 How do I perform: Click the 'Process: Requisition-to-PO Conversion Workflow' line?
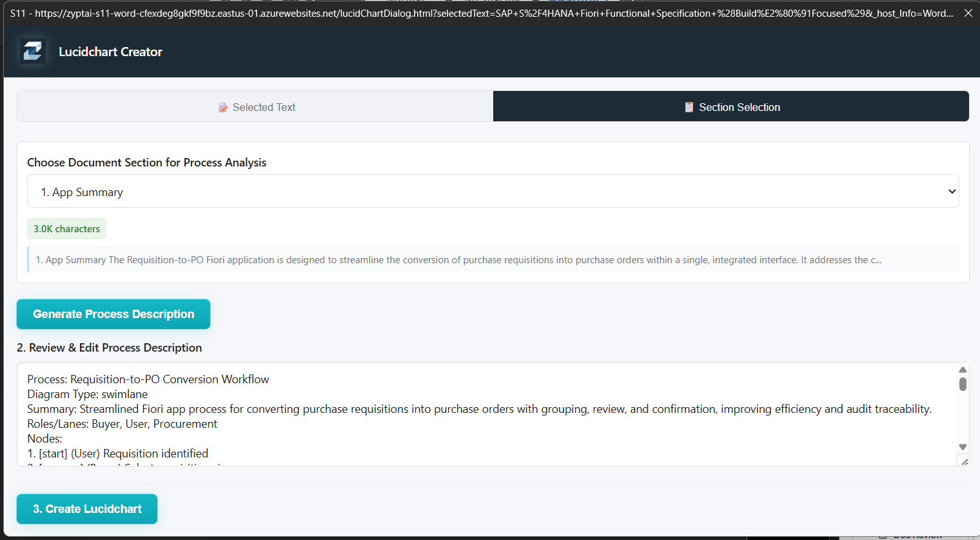(x=148, y=379)
